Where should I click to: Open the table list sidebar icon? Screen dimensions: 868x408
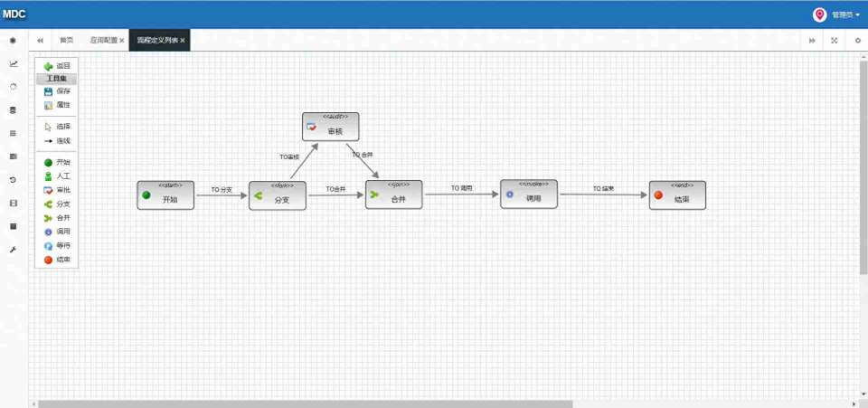pyautogui.click(x=14, y=157)
